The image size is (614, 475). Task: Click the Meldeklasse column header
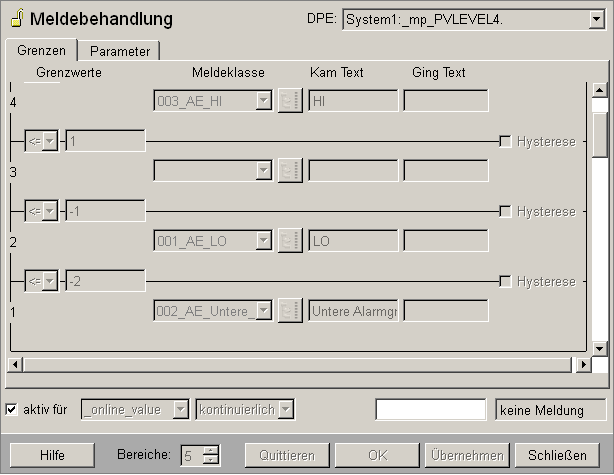228,72
